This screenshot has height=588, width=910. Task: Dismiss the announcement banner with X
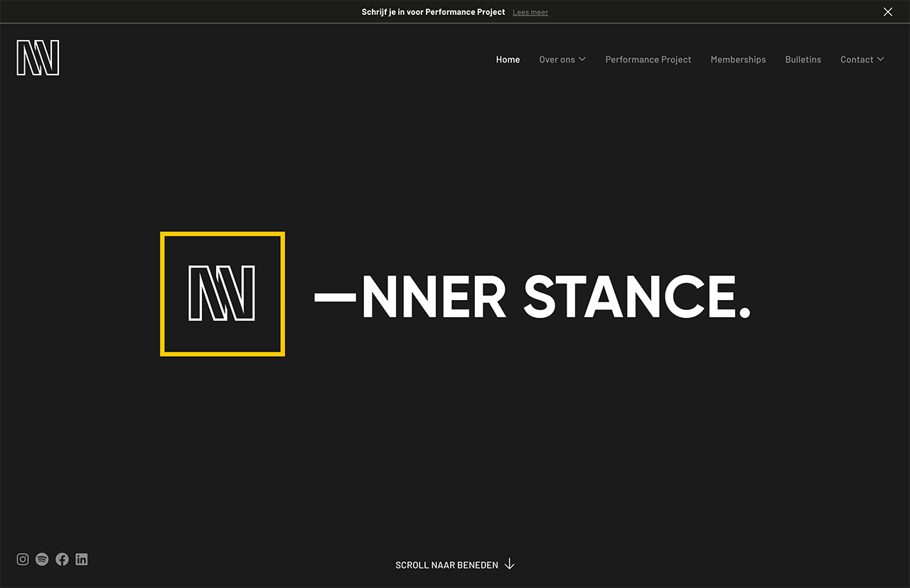[888, 11]
